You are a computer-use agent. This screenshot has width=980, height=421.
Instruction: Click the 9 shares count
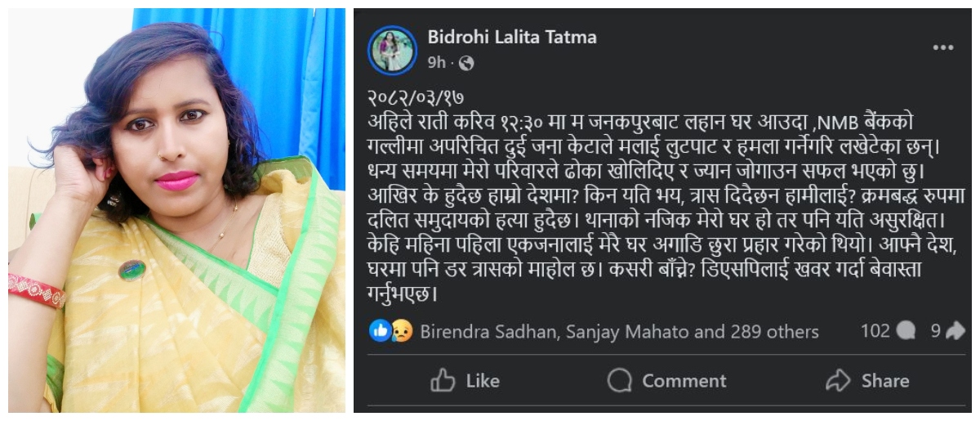(936, 331)
